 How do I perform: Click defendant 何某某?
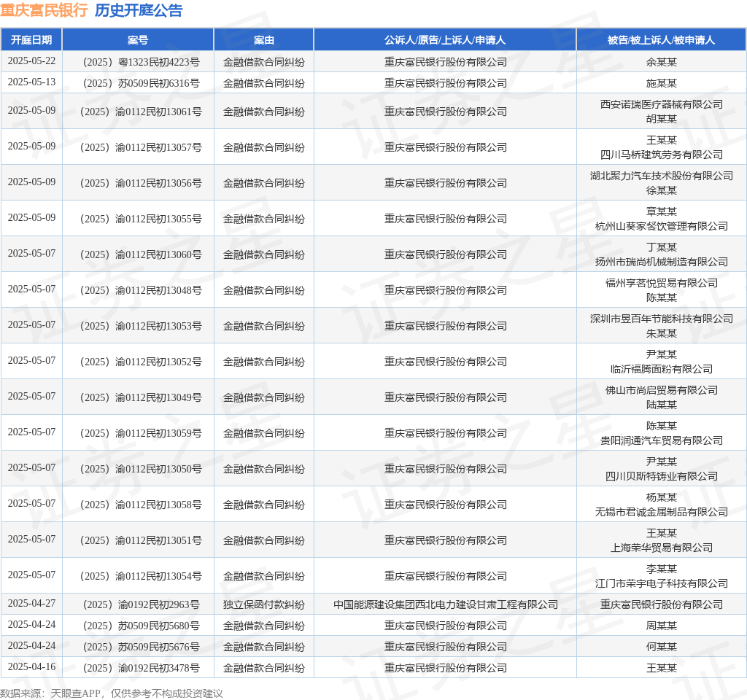pos(661,647)
